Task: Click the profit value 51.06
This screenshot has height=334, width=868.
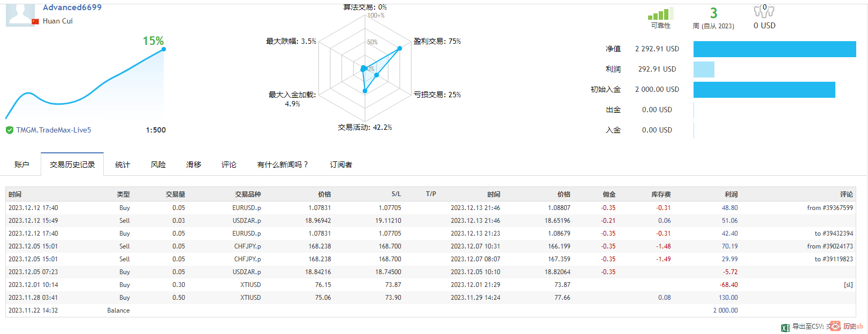Action: coord(730,221)
